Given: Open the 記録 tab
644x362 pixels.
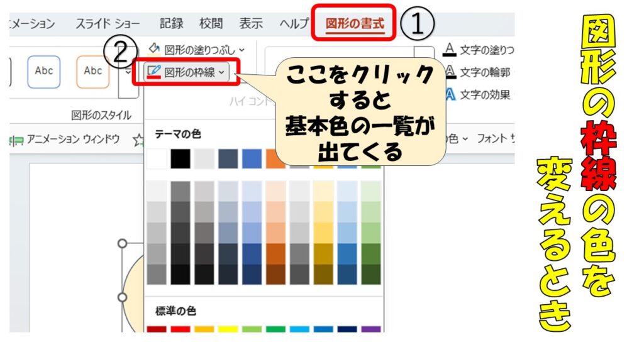Looking at the screenshot, I should tap(171, 23).
